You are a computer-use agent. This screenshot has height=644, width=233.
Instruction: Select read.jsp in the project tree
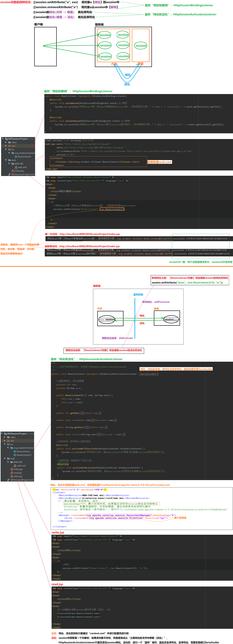pyautogui.click(x=17, y=473)
